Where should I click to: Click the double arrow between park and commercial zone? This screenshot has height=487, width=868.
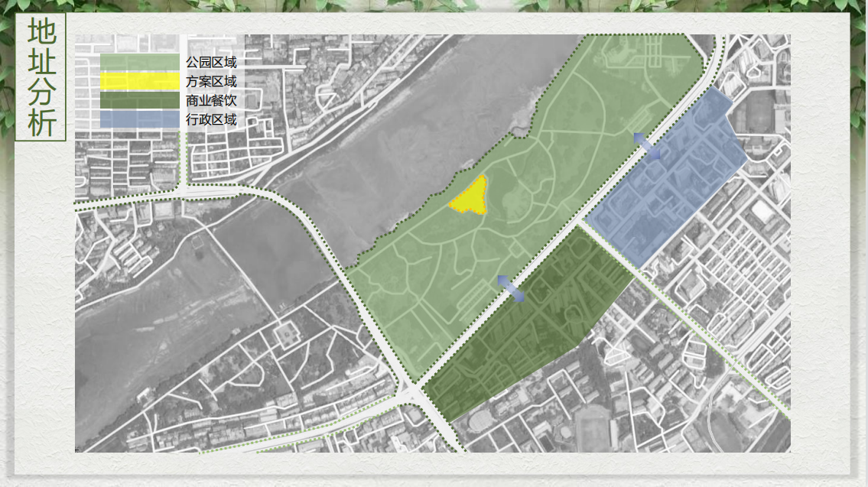[x=511, y=289]
